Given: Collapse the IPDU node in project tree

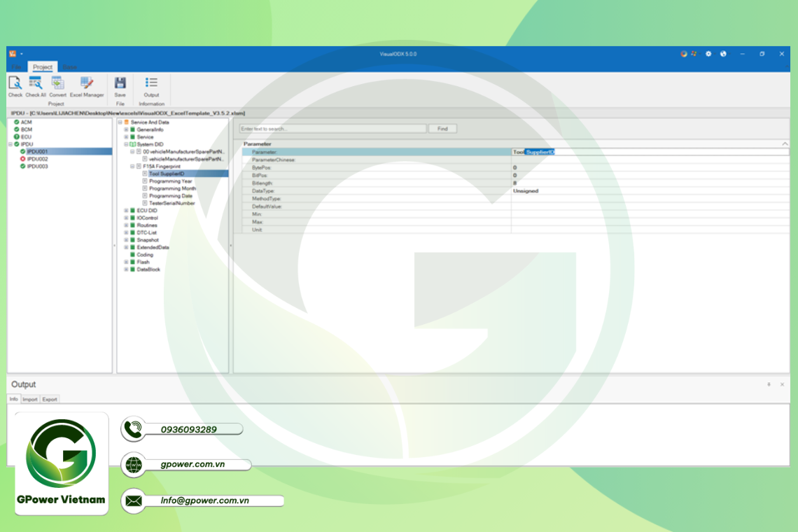Looking at the screenshot, I should point(10,145).
